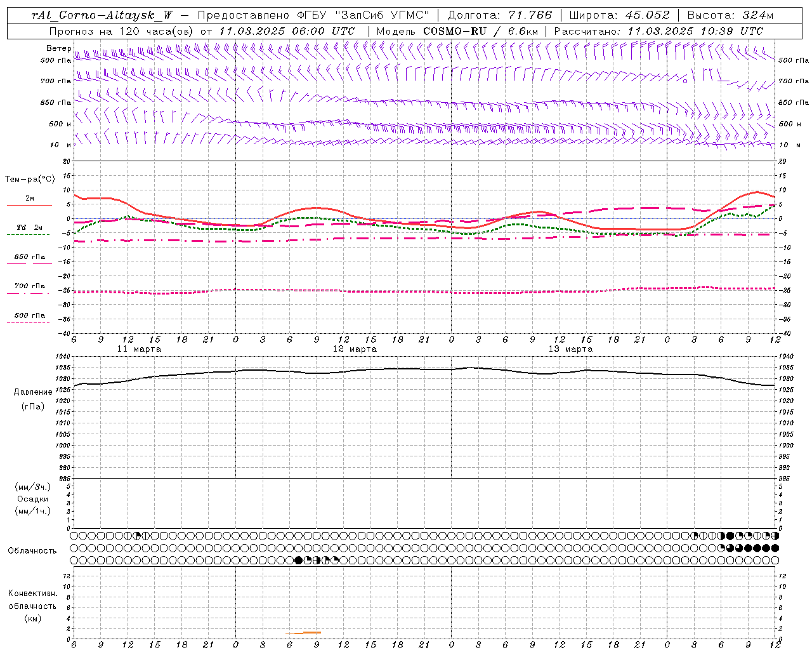This screenshot has height=650, width=812.
Task: Click the orange convective cloud bar
Action: (x=303, y=632)
